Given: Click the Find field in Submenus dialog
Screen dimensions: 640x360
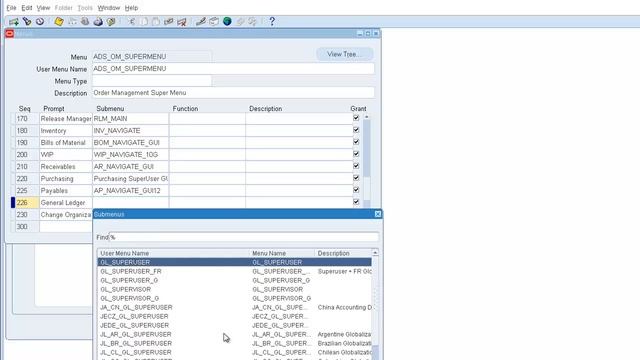Looking at the screenshot, I should (244, 237).
